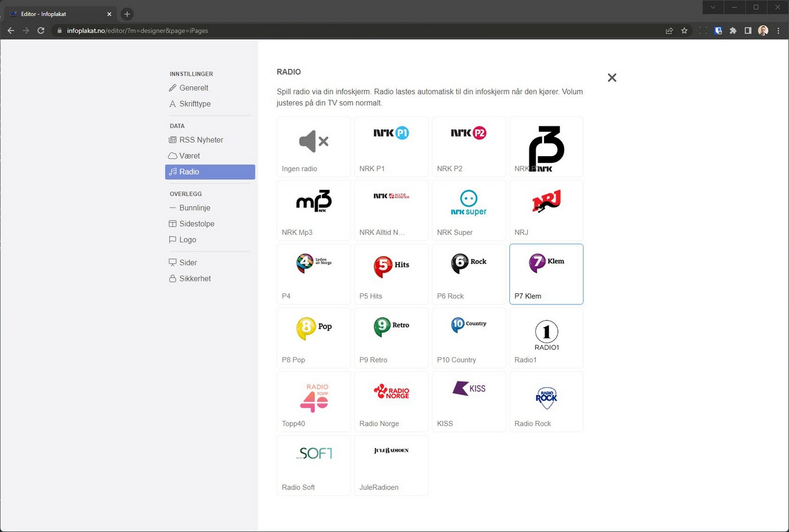This screenshot has height=532, width=789.
Task: Open the Sidestolpe overlay settings
Action: point(196,224)
